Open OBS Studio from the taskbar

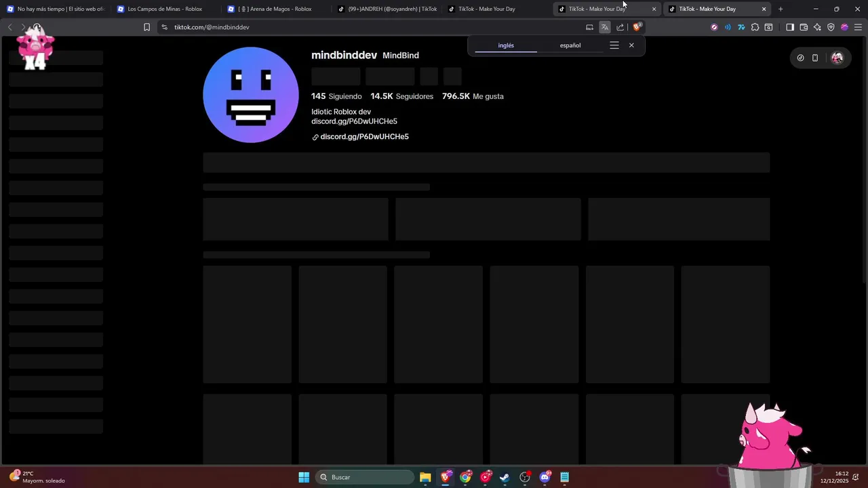coord(525,477)
